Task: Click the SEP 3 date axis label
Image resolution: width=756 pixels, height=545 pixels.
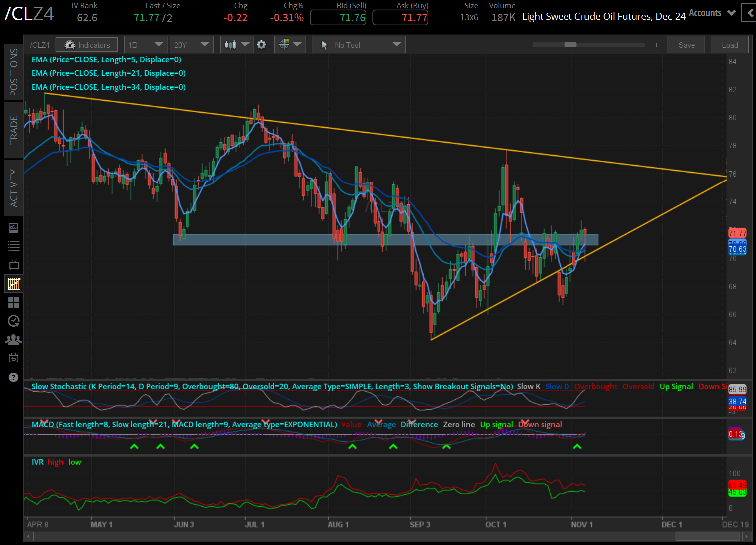Action: click(420, 524)
